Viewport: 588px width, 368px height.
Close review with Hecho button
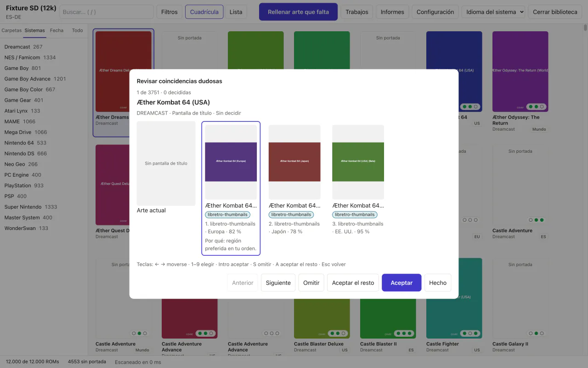[x=438, y=283]
